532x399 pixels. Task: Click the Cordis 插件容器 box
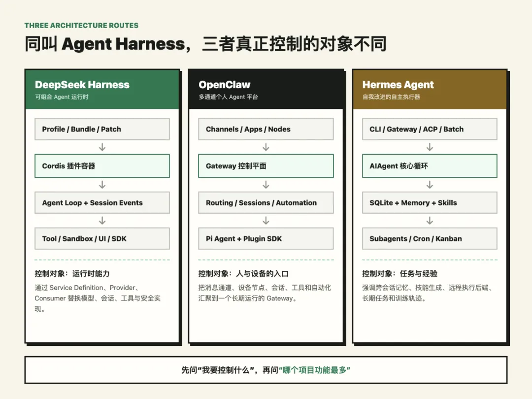102,166
